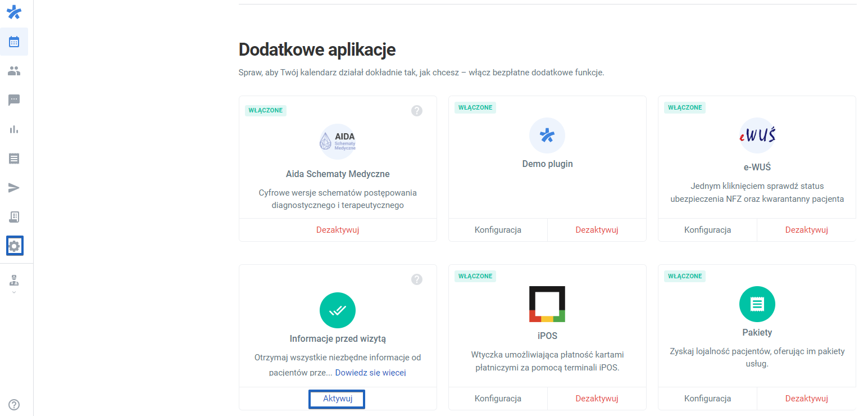The width and height of the screenshot is (868, 416).
Task: Open the Dowiedz się więcej link
Action: [x=370, y=372]
